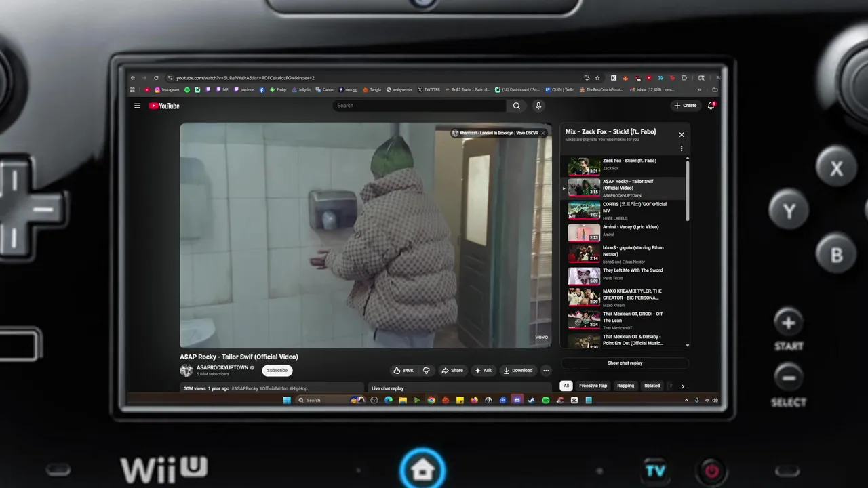Open Steam from the Windows taskbar
The width and height of the screenshot is (868, 488).
(x=531, y=401)
